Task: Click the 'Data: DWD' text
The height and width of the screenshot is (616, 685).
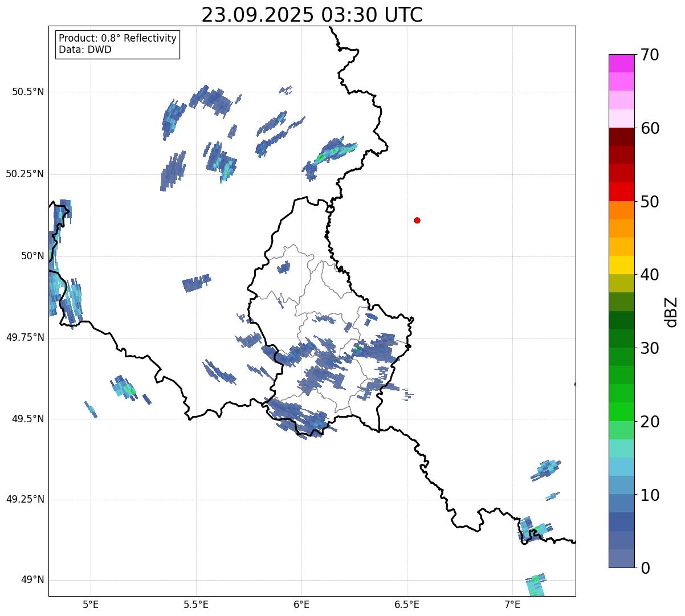Action: coord(85,50)
